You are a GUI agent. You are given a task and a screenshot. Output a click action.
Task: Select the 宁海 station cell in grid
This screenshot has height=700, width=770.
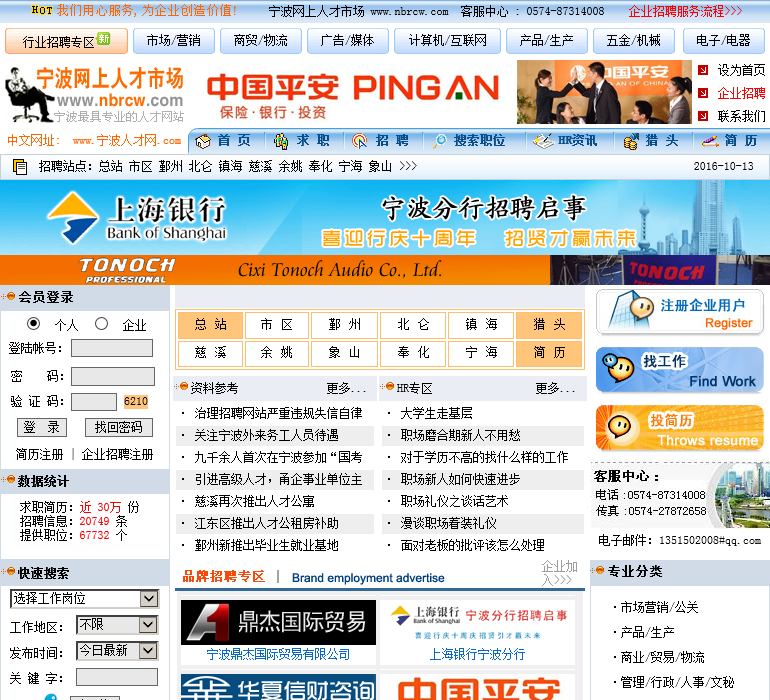tap(481, 353)
